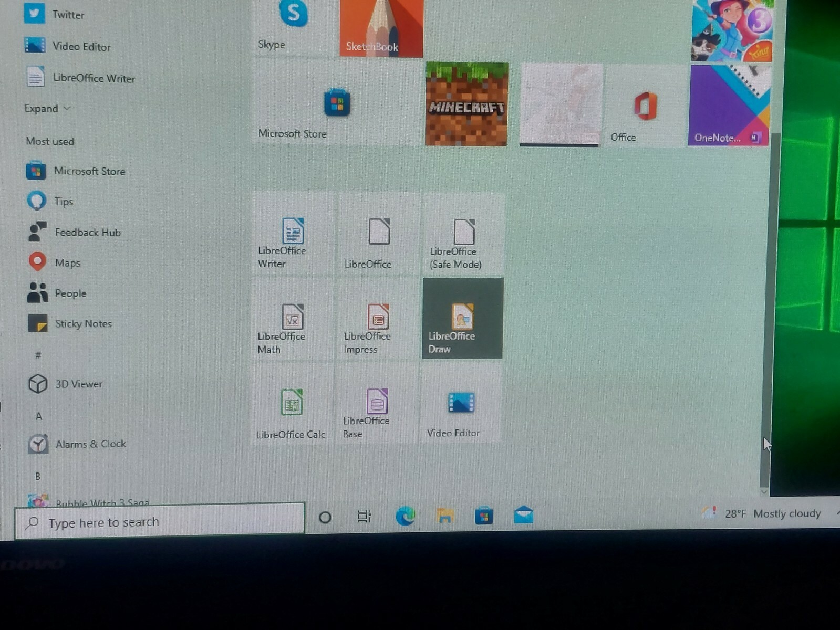Open the LibreOffice start center tile
Image resolution: width=840 pixels, height=630 pixels.
379,234
